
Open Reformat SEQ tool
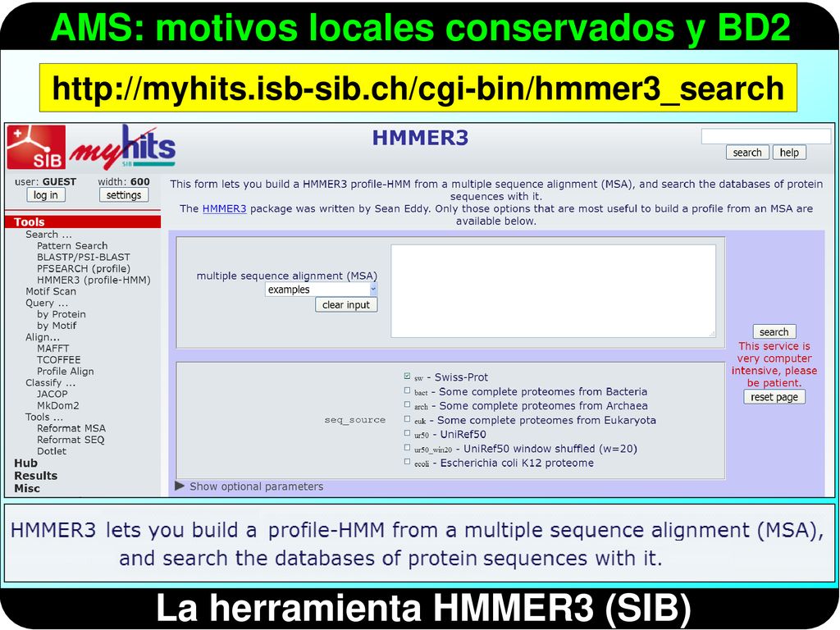71,440
